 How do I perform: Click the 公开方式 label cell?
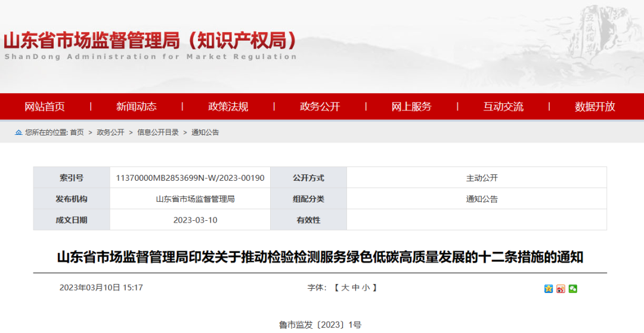pyautogui.click(x=308, y=178)
